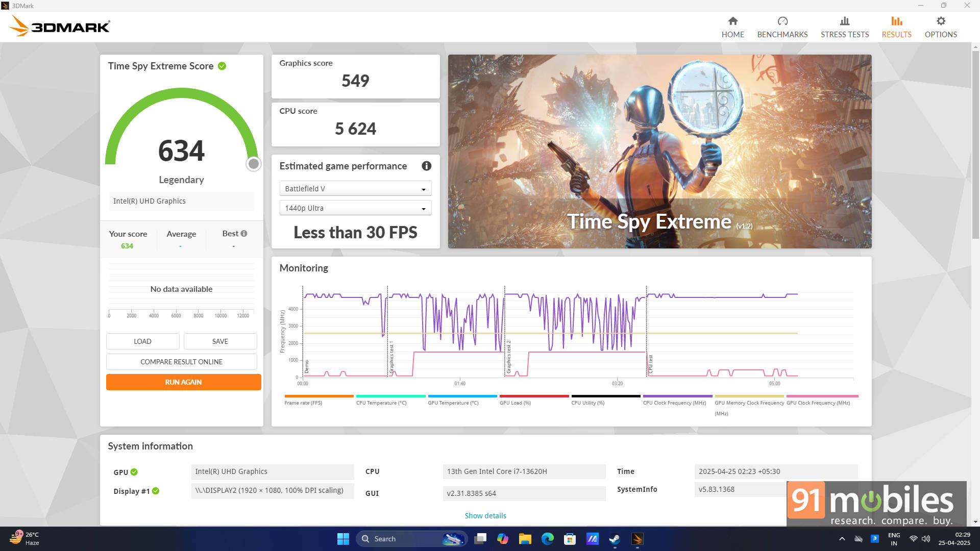Click the taskbar Search box
Image resolution: width=980 pixels, height=551 pixels.
pos(411,539)
